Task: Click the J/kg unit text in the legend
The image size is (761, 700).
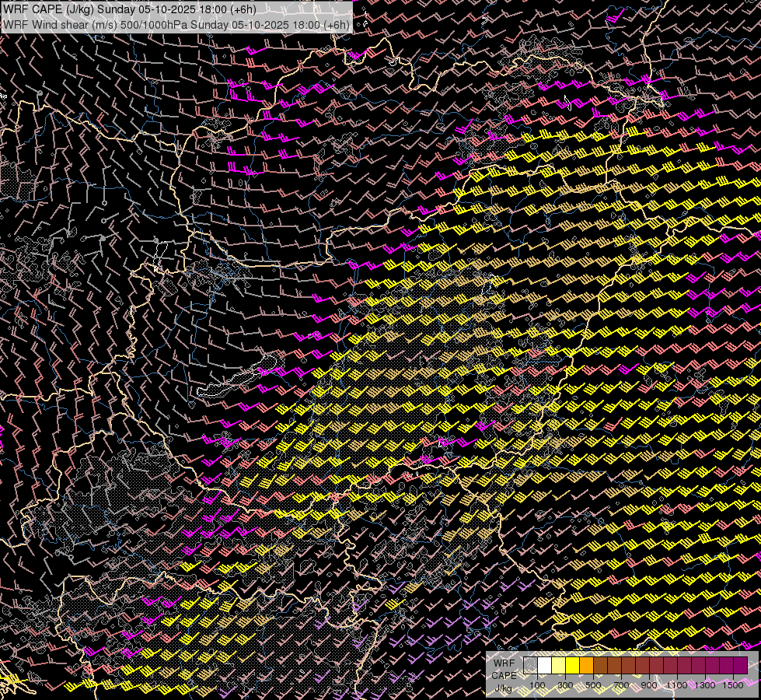Action: tap(504, 688)
